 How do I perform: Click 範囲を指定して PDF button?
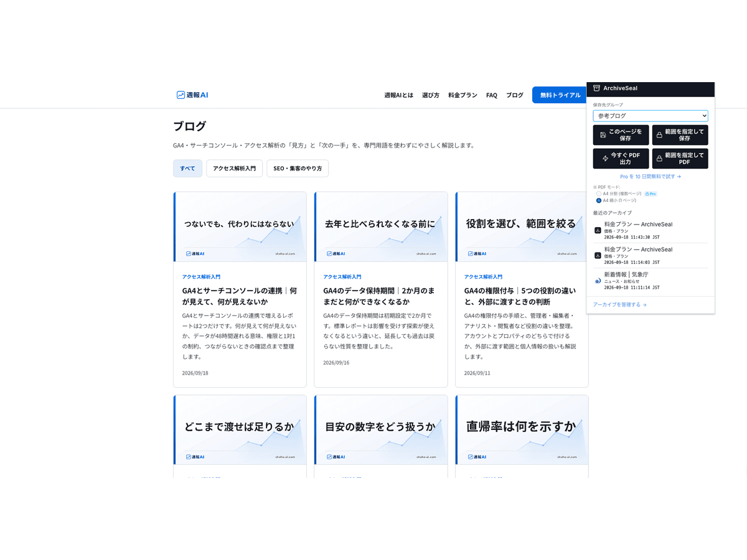click(x=680, y=159)
